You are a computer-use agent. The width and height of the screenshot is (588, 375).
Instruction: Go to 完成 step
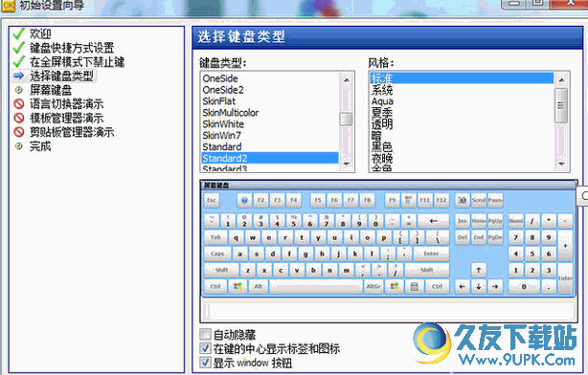(40, 146)
